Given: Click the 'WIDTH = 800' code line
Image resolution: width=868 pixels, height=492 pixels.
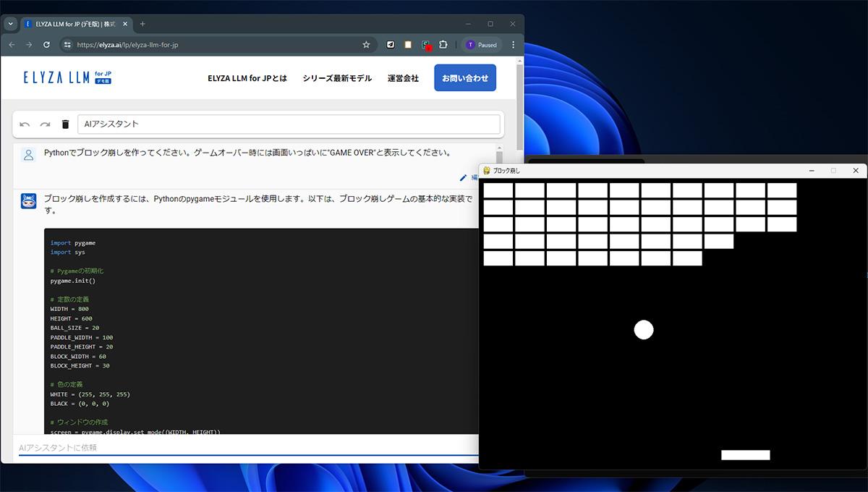Looking at the screenshot, I should 69,309.
